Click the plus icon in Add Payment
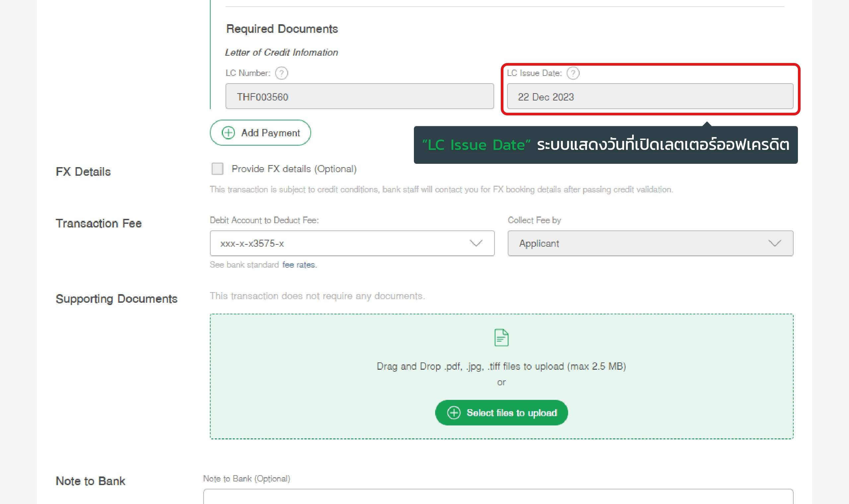Image resolution: width=849 pixels, height=504 pixels. click(228, 133)
